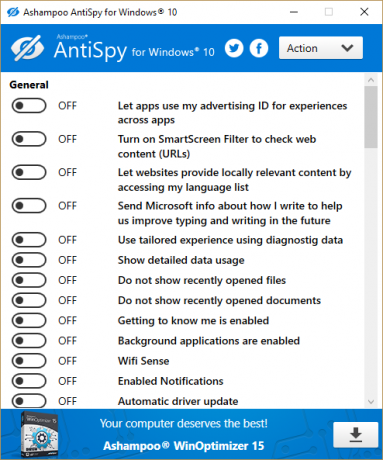
Task: Click the title bar AntiSpy app icon
Action: (x=13, y=12)
